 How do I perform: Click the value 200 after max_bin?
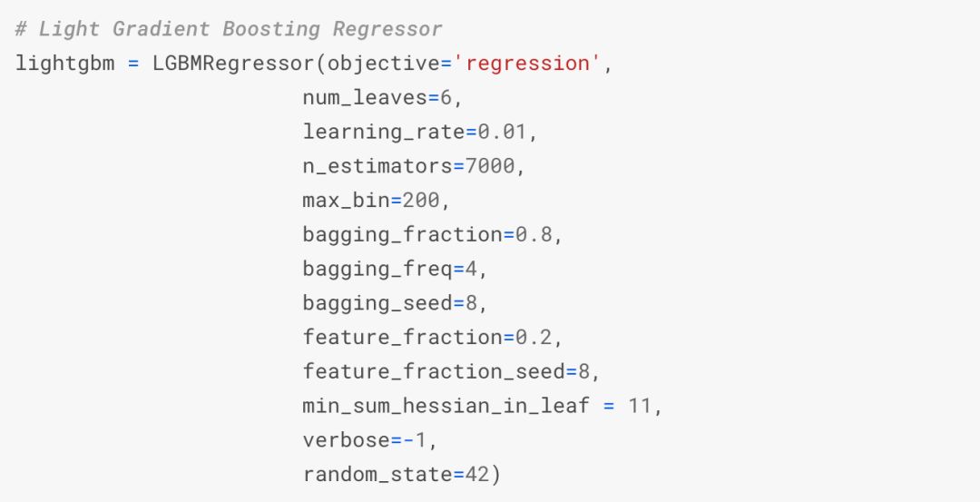point(421,200)
